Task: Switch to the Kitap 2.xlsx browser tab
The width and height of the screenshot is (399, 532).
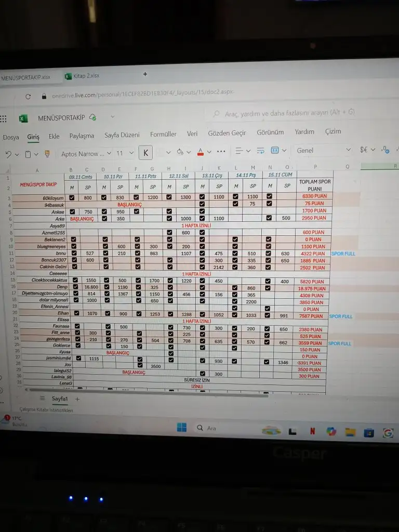Action: click(x=82, y=76)
